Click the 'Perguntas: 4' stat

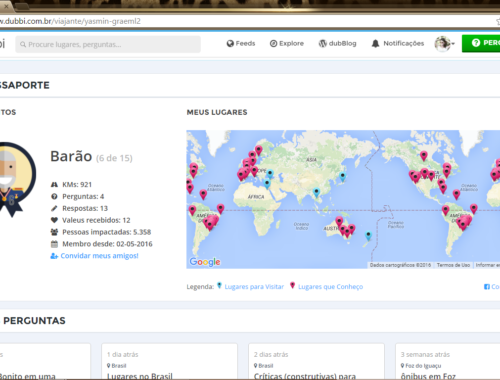(83, 196)
